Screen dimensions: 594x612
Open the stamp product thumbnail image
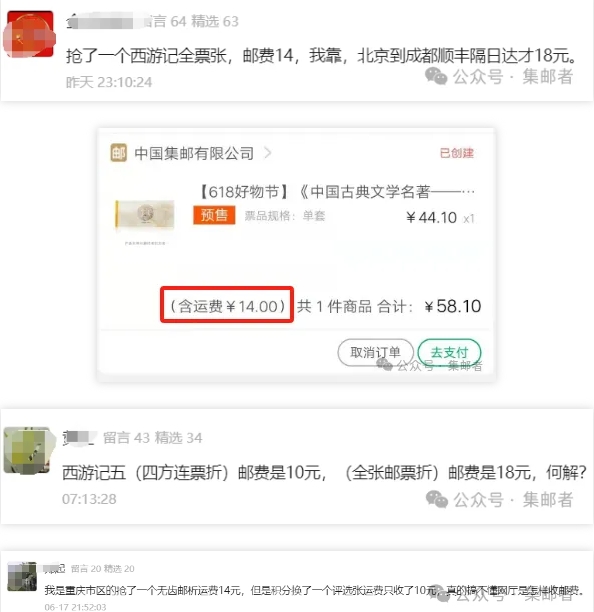tap(145, 216)
